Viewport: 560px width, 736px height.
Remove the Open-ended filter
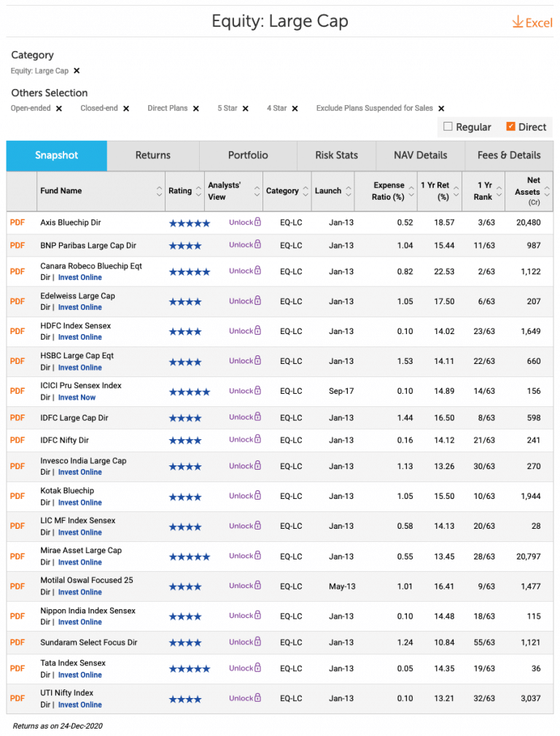coord(58,109)
